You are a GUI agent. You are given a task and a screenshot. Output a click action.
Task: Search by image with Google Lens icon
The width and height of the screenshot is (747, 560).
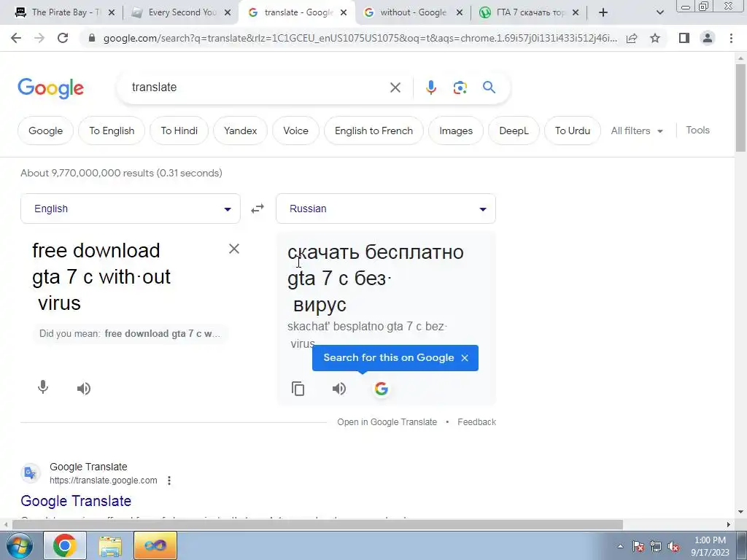point(460,87)
